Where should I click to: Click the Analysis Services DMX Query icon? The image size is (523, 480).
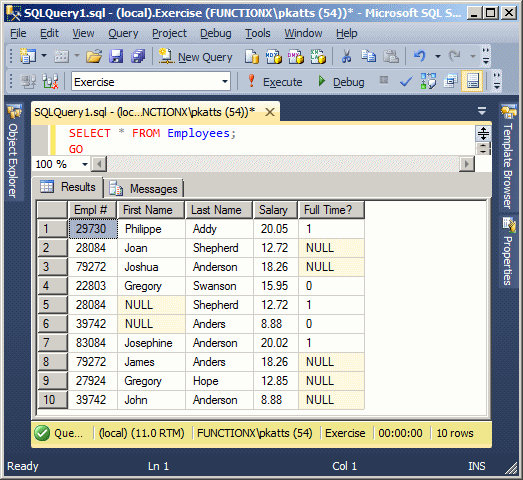coord(296,56)
